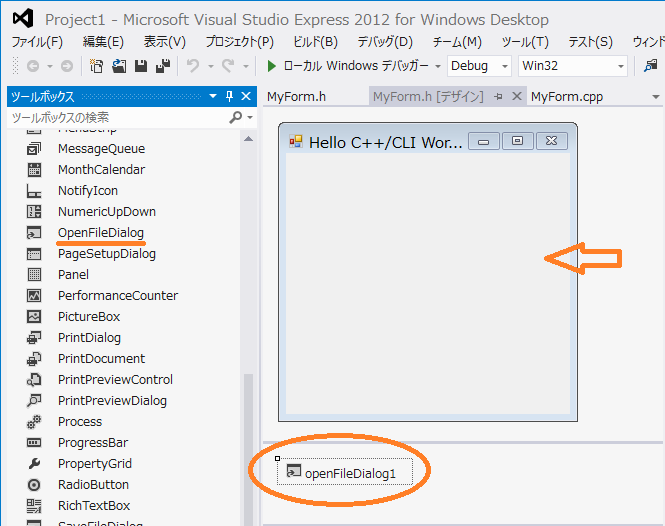Select the NumericUpDown icon in Toolbox

pyautogui.click(x=34, y=212)
